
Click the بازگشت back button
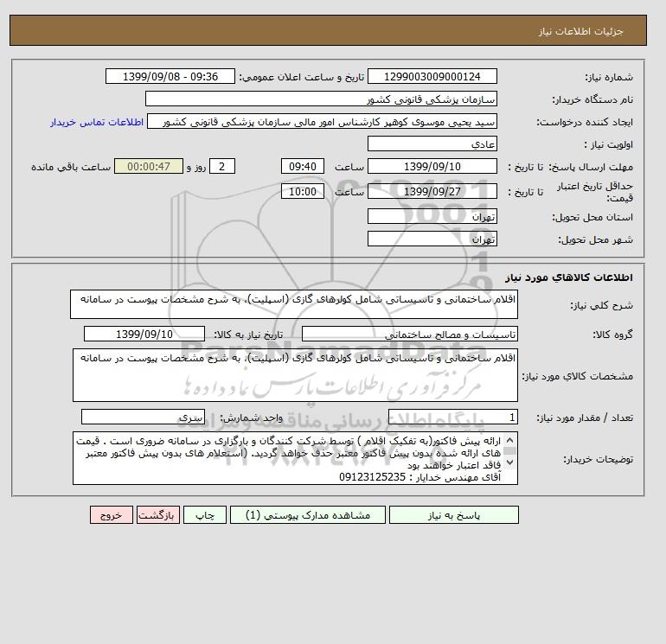tap(157, 515)
